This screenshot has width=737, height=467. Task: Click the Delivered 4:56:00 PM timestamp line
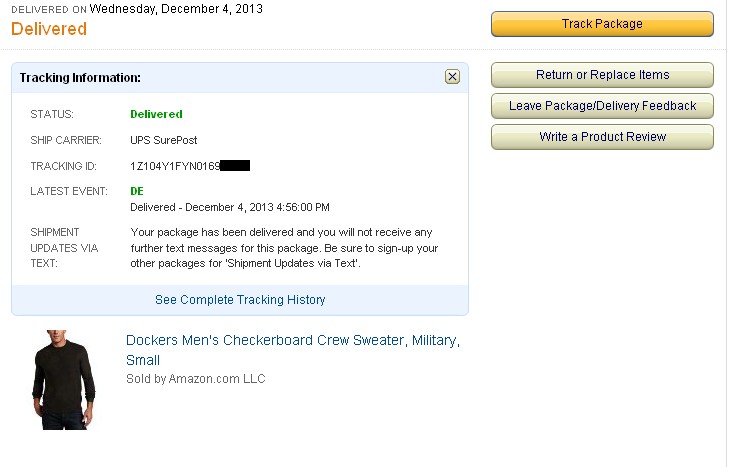pyautogui.click(x=230, y=207)
